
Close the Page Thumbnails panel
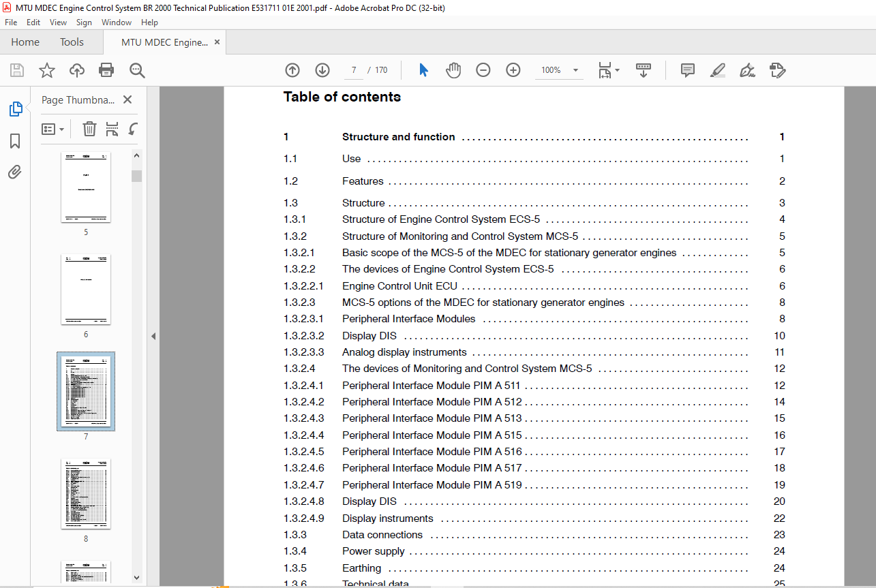(127, 99)
